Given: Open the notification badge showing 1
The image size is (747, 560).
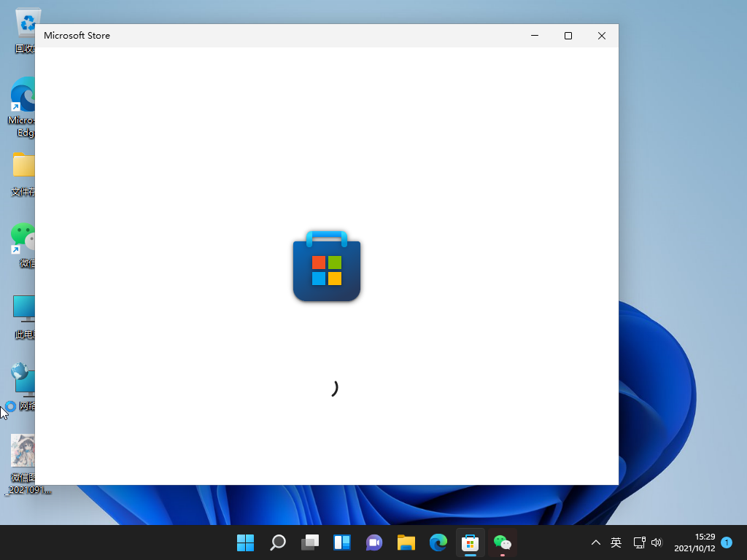Looking at the screenshot, I should (727, 542).
